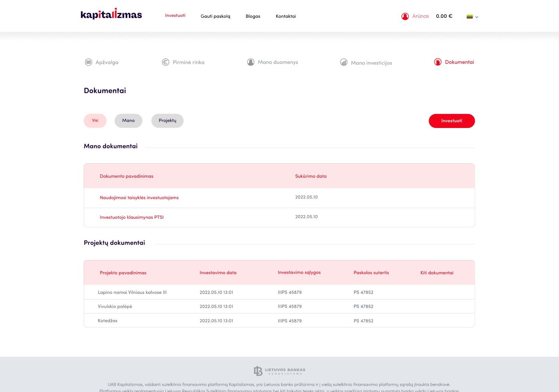Click the Arūnas user avatar icon
This screenshot has width=559, height=392.
pyautogui.click(x=405, y=16)
